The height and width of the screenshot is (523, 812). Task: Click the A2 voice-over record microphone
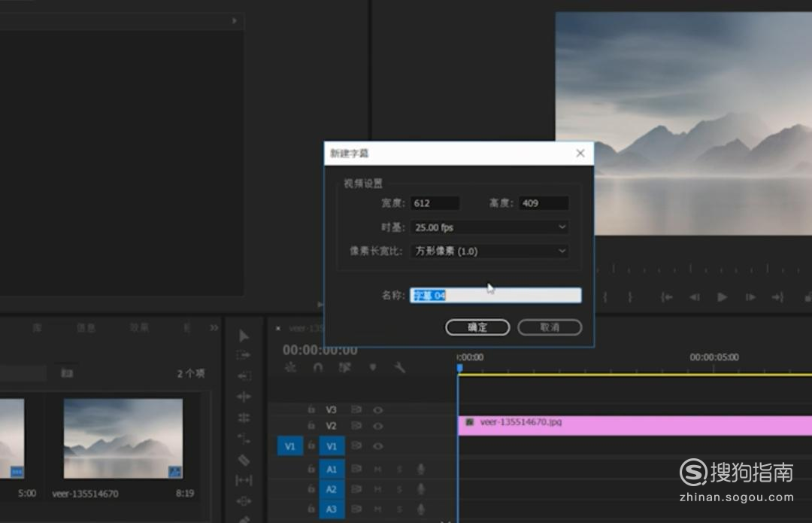coord(421,489)
